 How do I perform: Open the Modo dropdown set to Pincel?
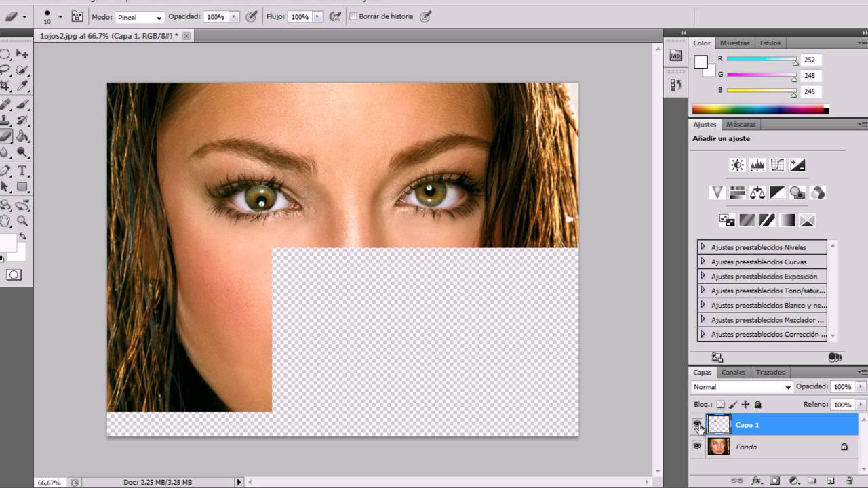(x=140, y=17)
